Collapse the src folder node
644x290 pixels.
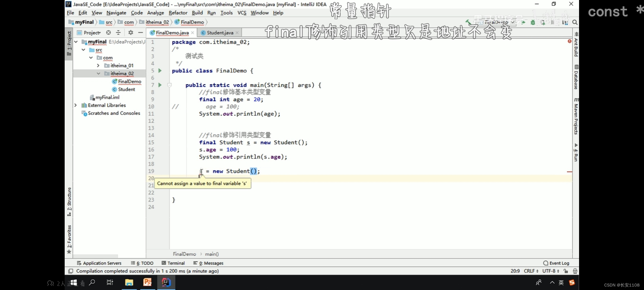tap(83, 50)
